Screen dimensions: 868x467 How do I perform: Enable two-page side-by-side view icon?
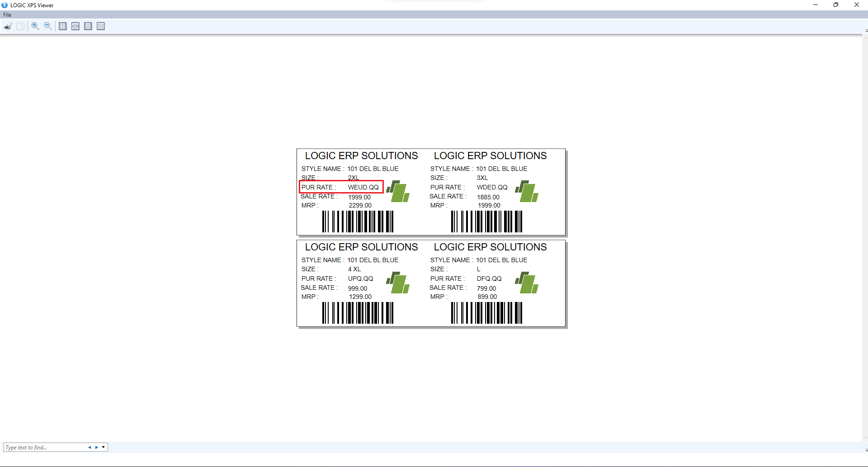101,26
